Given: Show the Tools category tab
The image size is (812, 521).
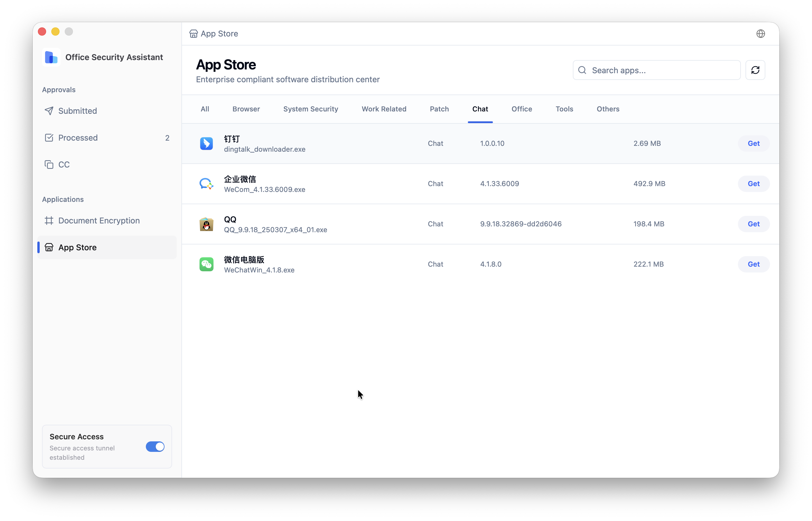Looking at the screenshot, I should coord(564,109).
